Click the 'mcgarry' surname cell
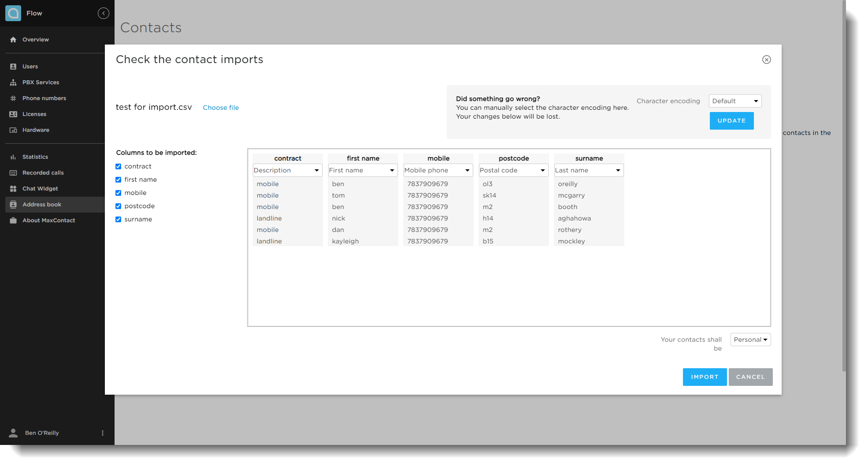Viewport: 868px width, 467px height. 571,195
